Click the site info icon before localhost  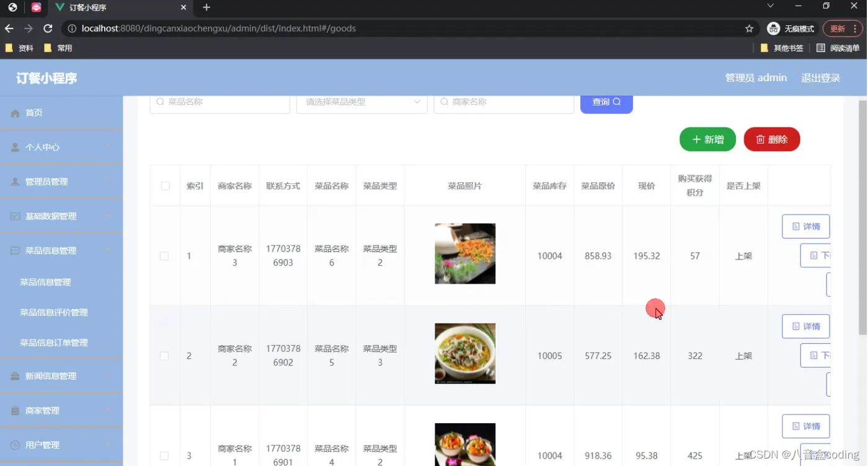[x=72, y=29]
